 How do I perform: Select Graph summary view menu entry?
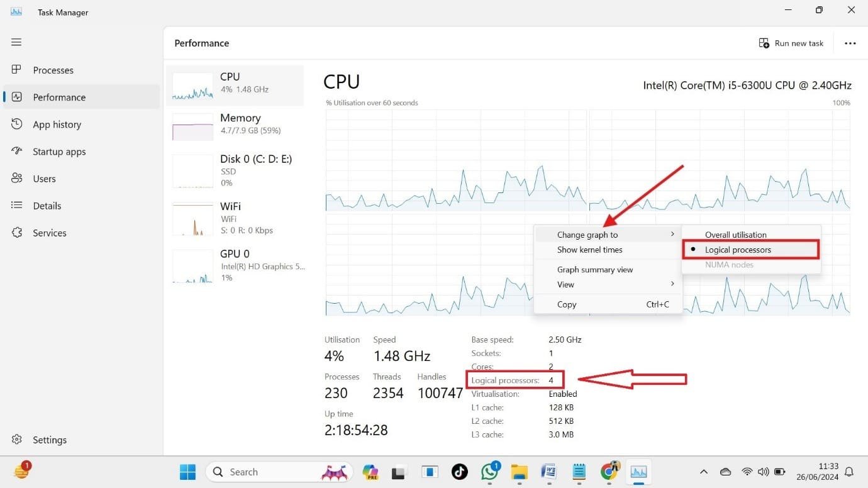(x=594, y=269)
